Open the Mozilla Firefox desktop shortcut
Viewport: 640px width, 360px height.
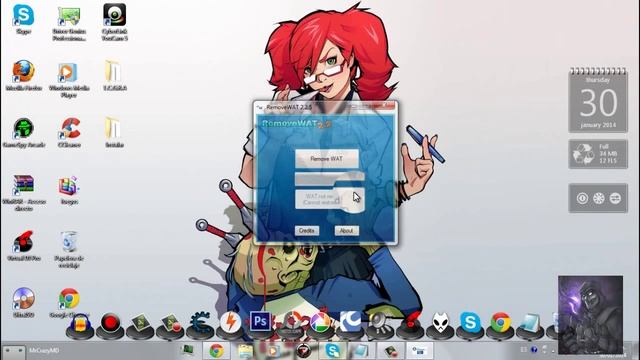click(24, 76)
